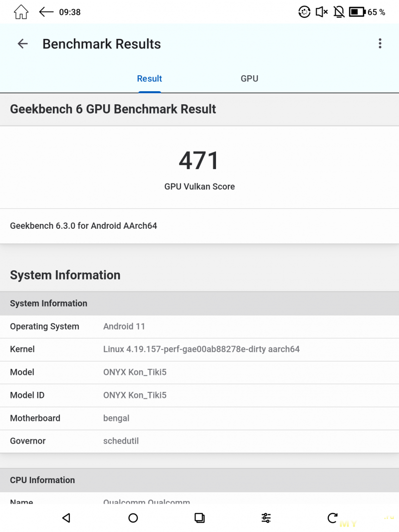Viewport: 399px width, 532px height.
Task: Select the Kernel row in System Information
Action: [199, 350]
